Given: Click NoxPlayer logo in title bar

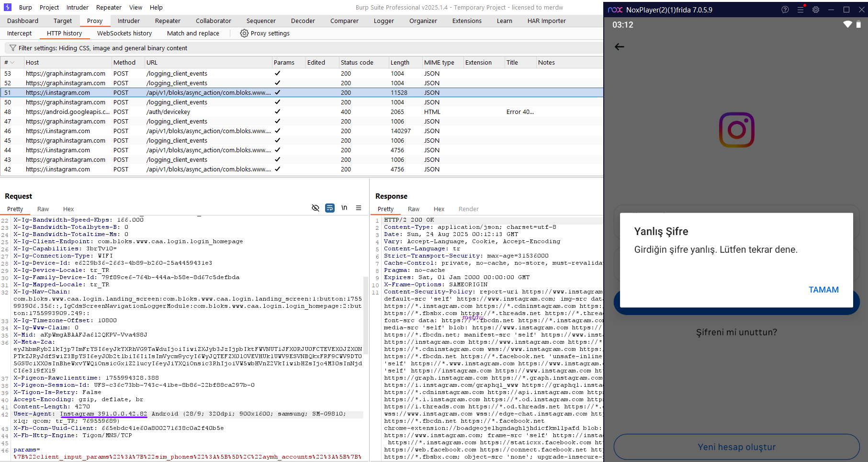Looking at the screenshot, I should coord(615,10).
